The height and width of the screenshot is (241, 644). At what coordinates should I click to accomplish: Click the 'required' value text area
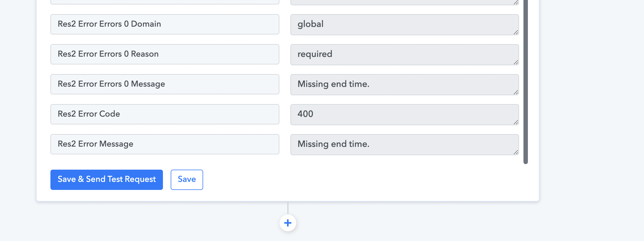click(405, 55)
